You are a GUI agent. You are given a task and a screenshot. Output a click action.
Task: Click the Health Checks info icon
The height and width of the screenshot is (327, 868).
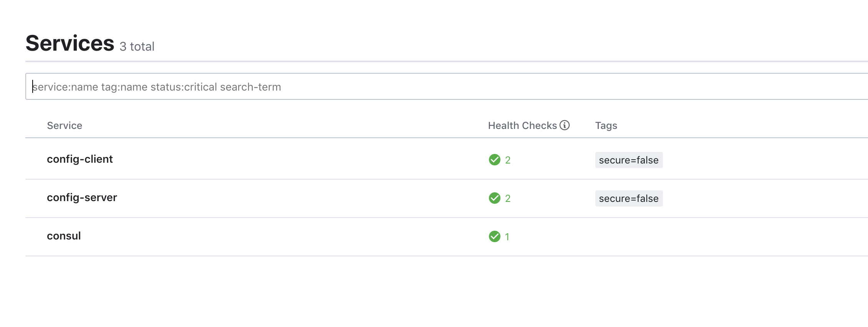coord(565,125)
